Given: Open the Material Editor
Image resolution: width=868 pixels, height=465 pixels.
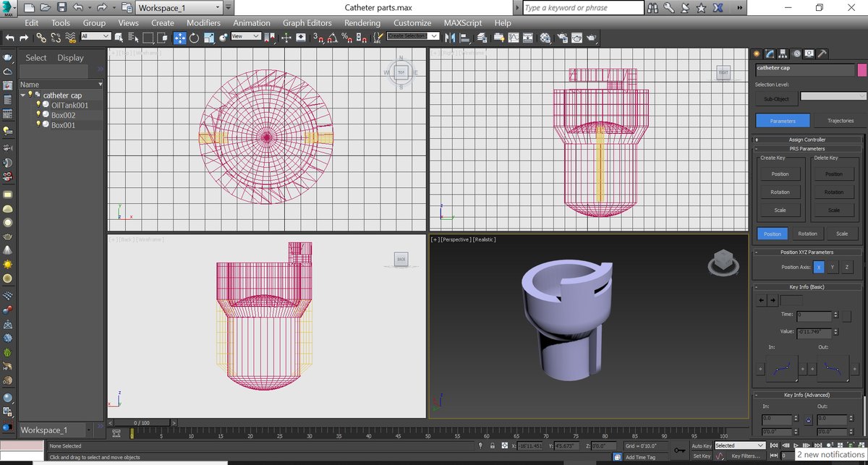Looking at the screenshot, I should pos(545,38).
